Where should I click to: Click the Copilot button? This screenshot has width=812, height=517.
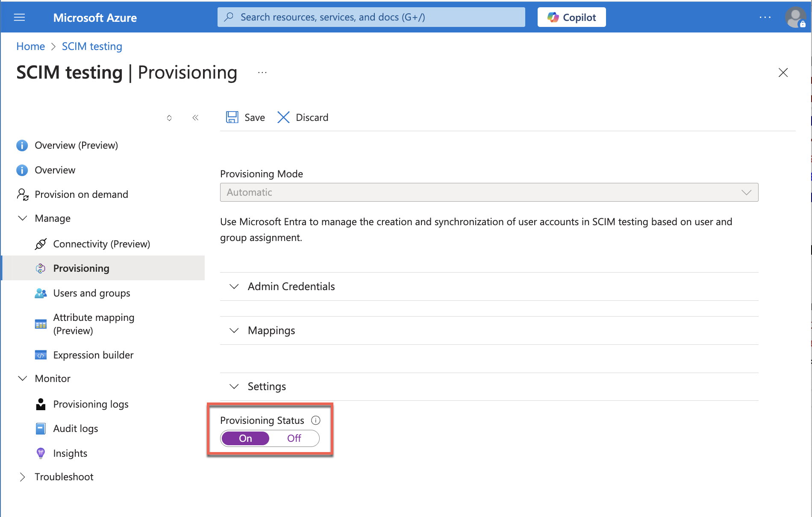[571, 18]
